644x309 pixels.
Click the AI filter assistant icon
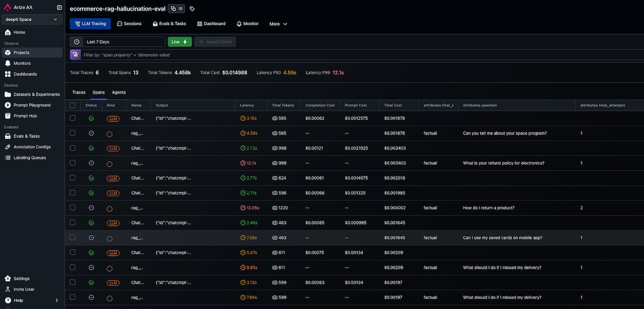coord(75,55)
